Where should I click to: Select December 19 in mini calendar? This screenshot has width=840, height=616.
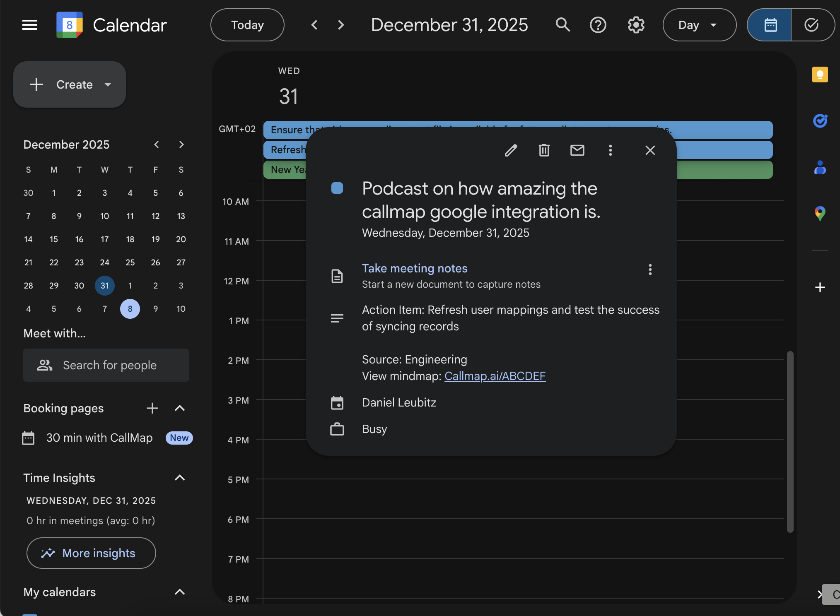(x=156, y=239)
